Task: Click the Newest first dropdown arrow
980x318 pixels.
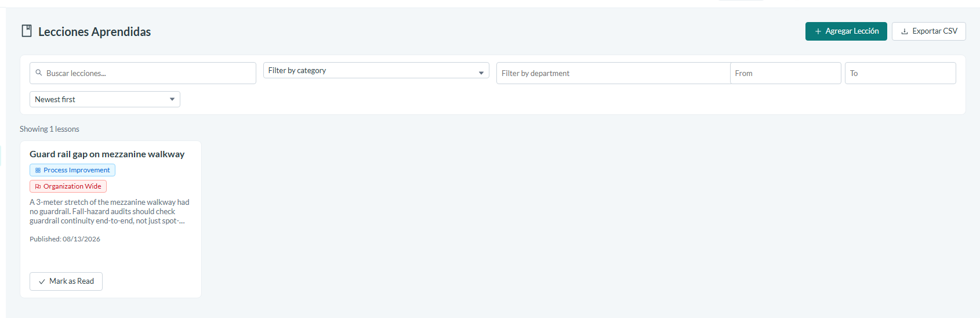Action: (x=172, y=99)
